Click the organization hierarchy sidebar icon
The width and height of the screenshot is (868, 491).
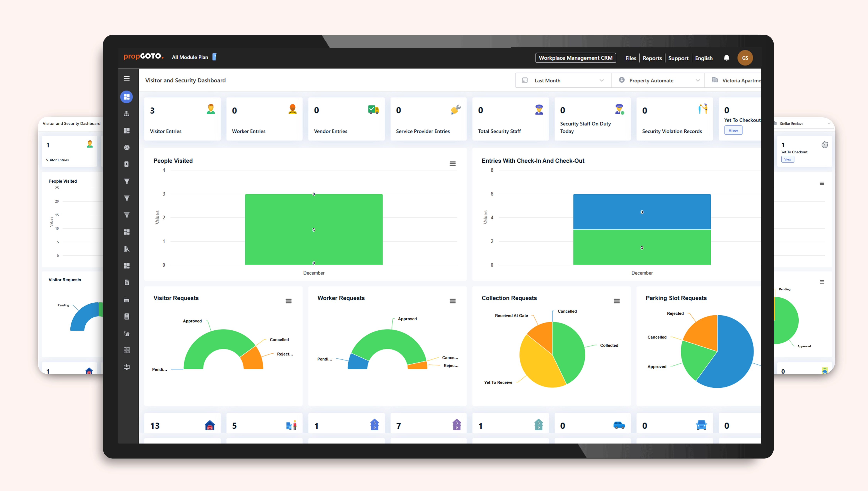pos(127,114)
